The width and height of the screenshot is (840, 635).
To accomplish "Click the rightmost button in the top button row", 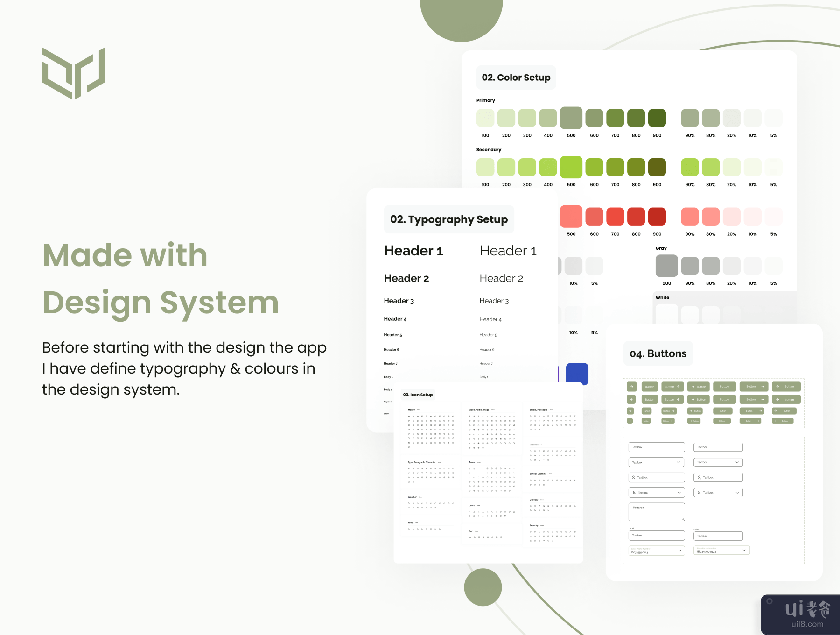I will point(786,387).
